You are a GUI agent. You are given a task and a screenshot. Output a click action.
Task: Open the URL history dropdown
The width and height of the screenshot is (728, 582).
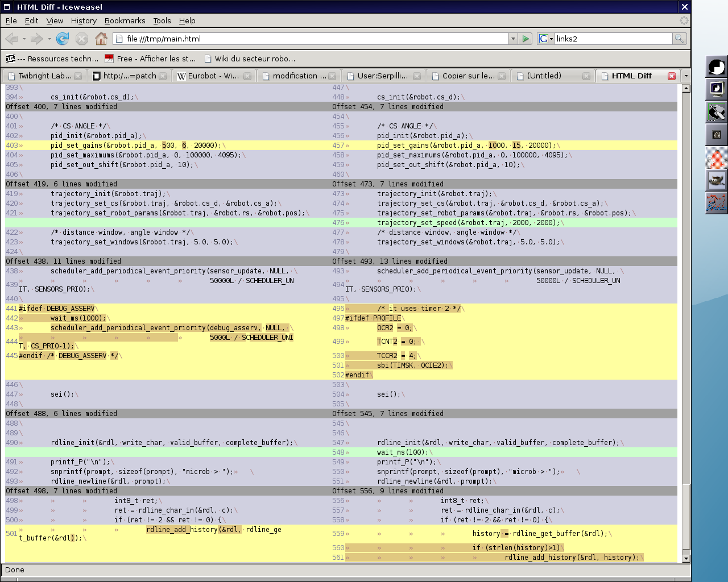click(513, 39)
